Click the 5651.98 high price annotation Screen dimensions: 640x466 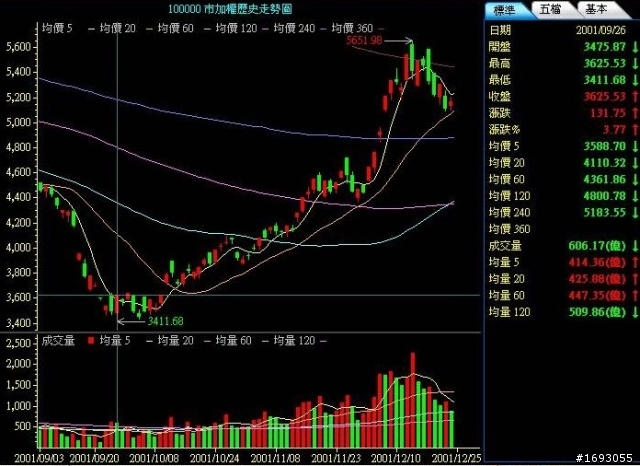[x=364, y=40]
